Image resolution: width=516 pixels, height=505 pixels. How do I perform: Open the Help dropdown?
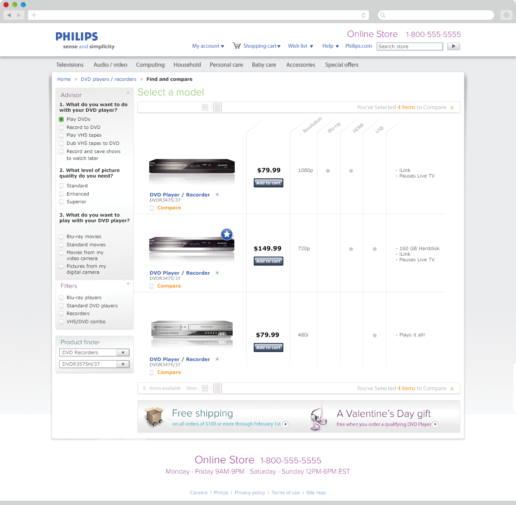coord(330,46)
